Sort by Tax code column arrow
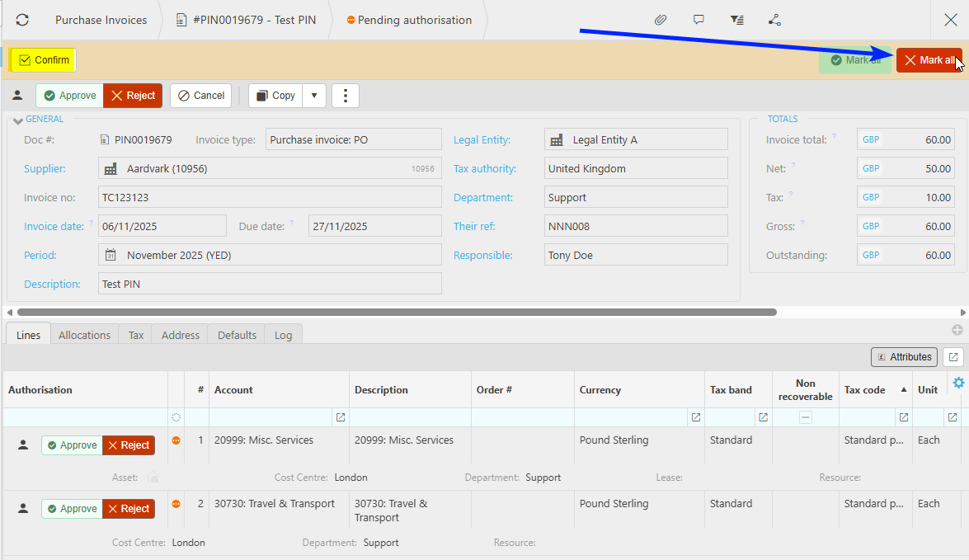969x560 pixels. point(903,390)
